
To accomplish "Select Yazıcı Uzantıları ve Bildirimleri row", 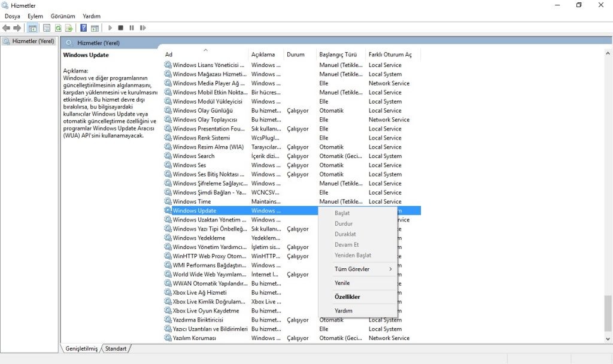I will (292, 329).
